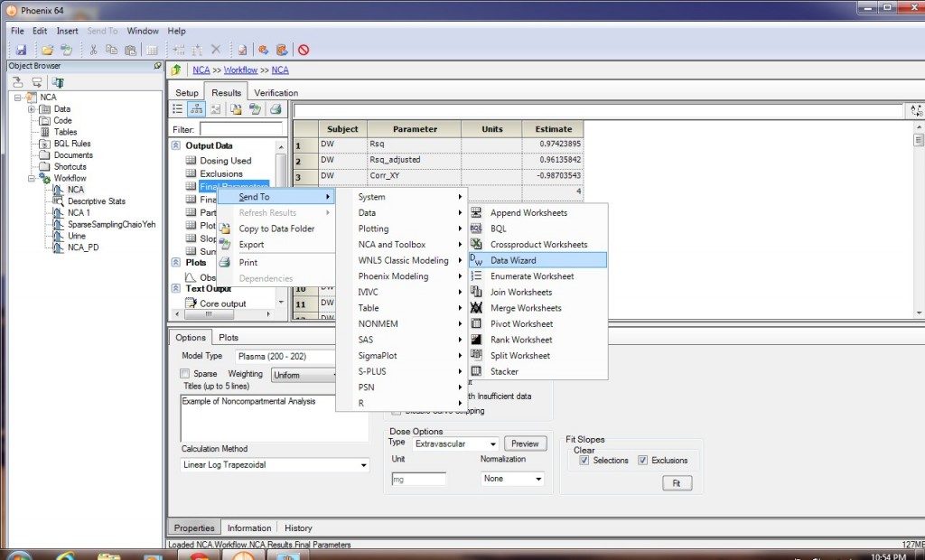Click the Filter text field

pos(241,129)
